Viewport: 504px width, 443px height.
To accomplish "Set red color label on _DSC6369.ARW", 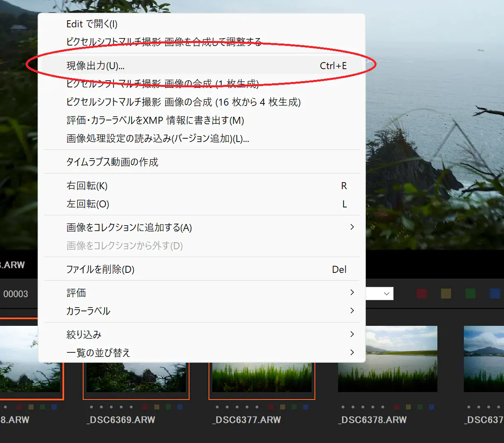I will pyautogui.click(x=145, y=407).
